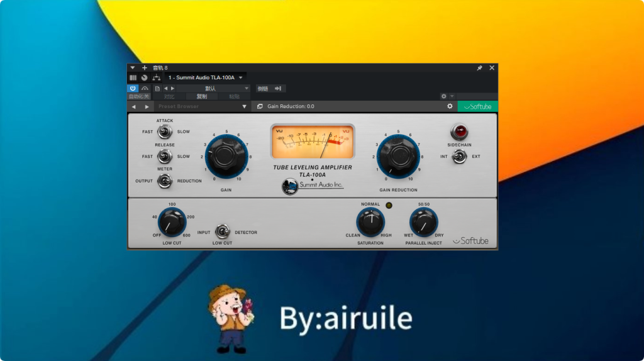This screenshot has height=361, width=644.
Task: Click the SLOW label next to ATTACK switch
Action: [184, 132]
